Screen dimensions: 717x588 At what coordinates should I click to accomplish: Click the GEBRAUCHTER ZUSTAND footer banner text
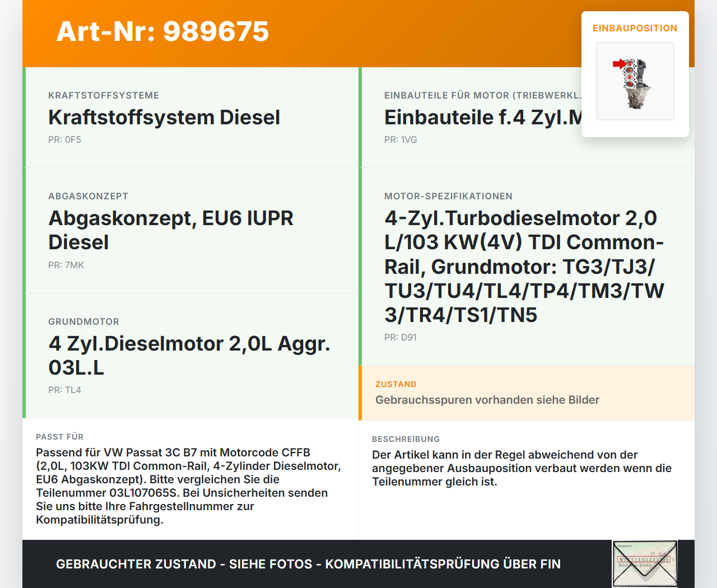[x=308, y=564]
